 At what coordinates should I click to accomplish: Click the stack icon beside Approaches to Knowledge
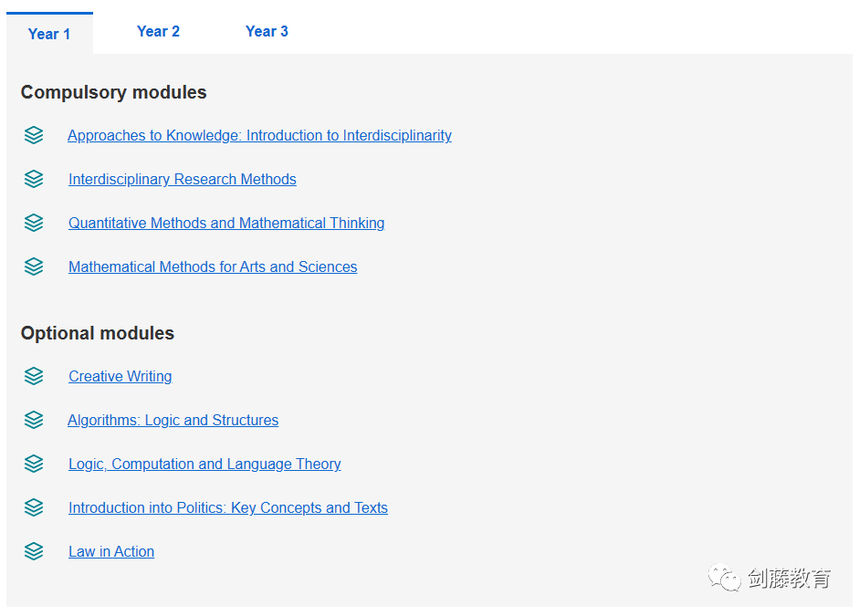coord(34,135)
